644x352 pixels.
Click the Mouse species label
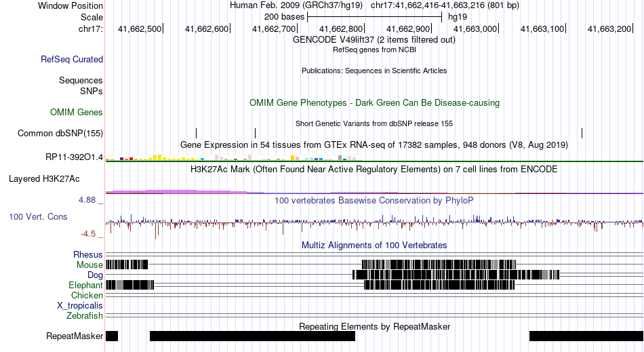coord(89,265)
